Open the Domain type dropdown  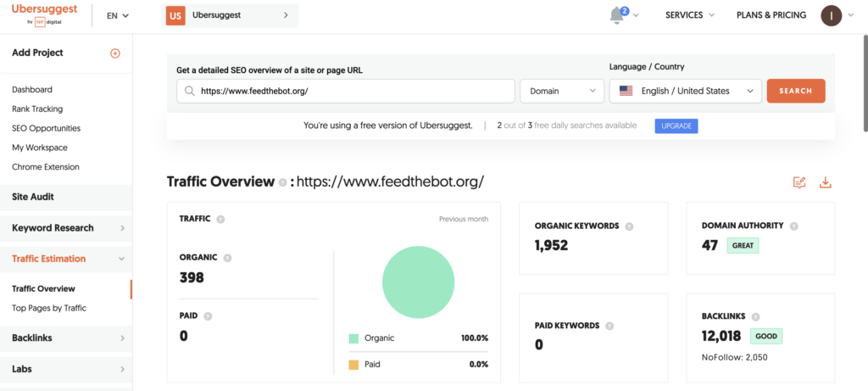(562, 91)
